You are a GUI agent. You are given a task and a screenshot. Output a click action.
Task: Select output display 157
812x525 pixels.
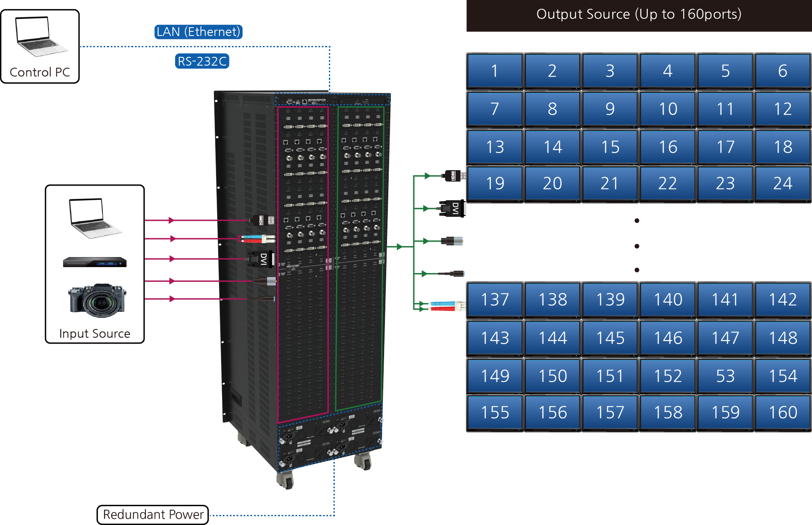(610, 413)
